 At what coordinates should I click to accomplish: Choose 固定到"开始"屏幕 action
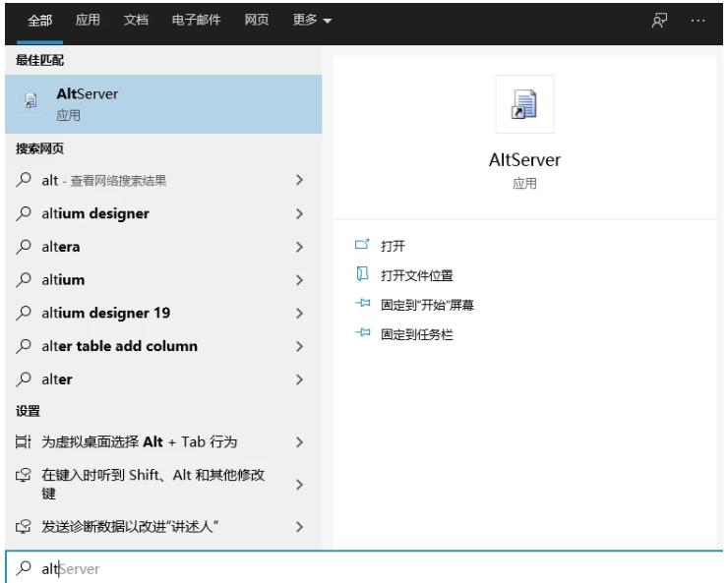click(x=427, y=305)
